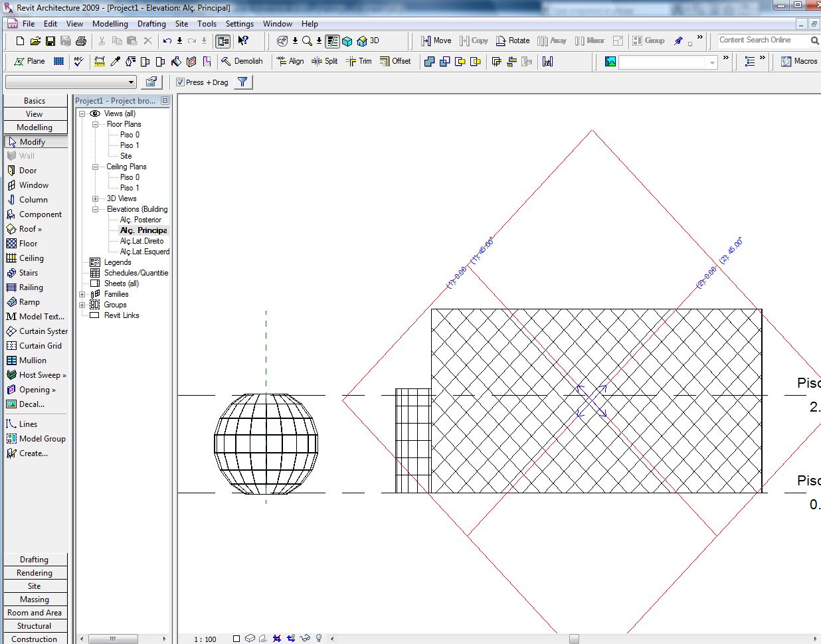Expand the Families tree node
821x644 pixels.
click(x=82, y=294)
